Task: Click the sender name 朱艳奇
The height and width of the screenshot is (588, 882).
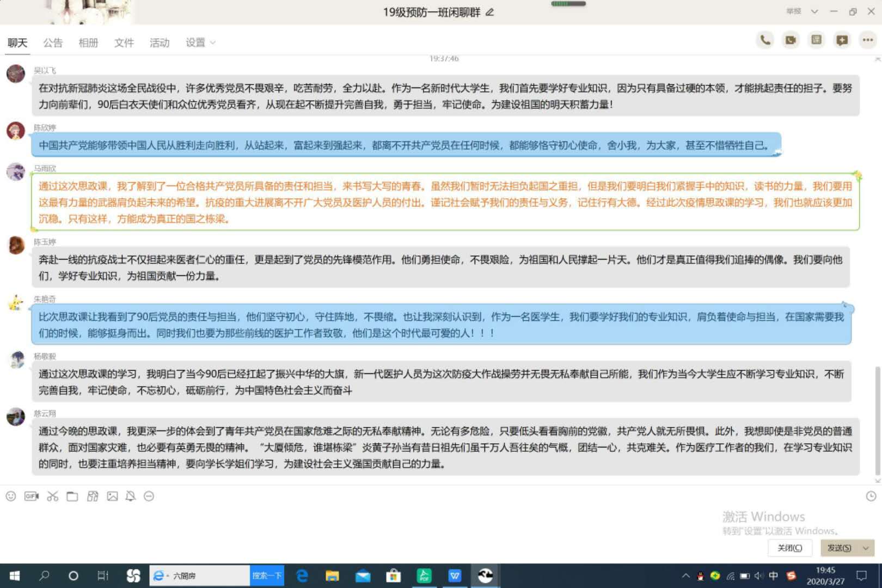Action: [x=45, y=299]
